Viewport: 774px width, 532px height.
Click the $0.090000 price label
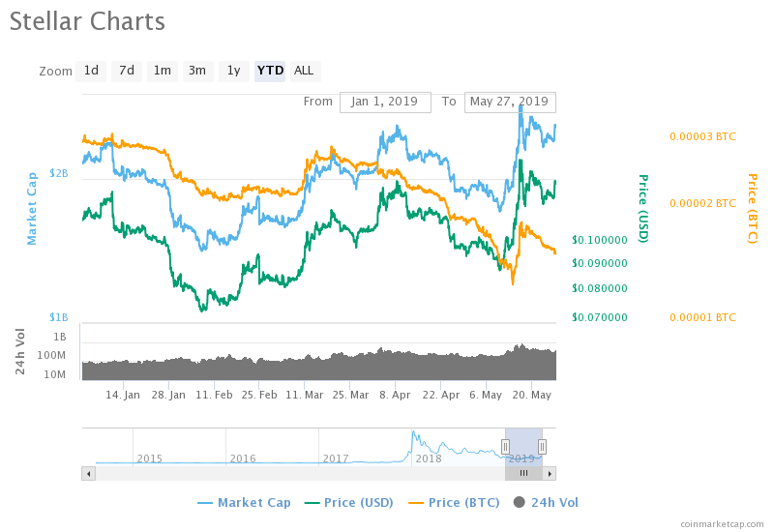point(600,263)
